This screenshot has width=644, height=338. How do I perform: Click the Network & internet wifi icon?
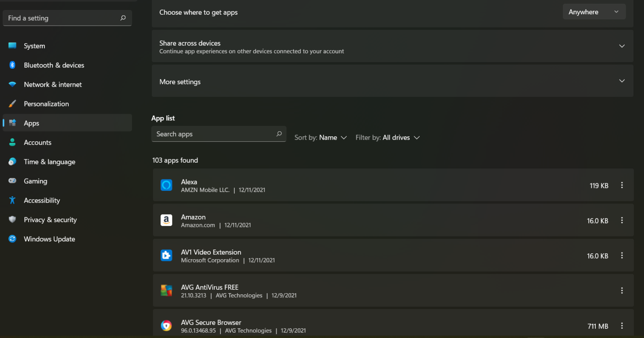click(13, 84)
